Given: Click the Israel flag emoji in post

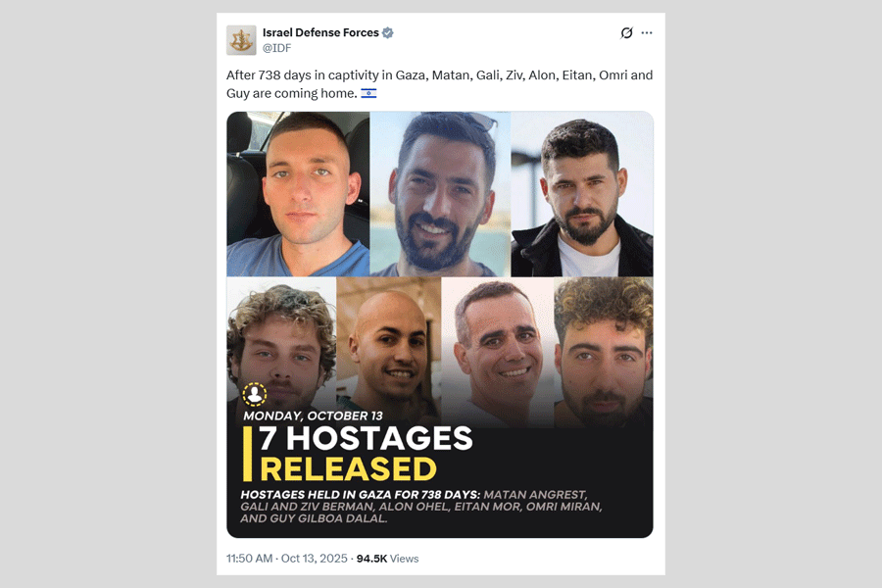Looking at the screenshot, I should 368,93.
